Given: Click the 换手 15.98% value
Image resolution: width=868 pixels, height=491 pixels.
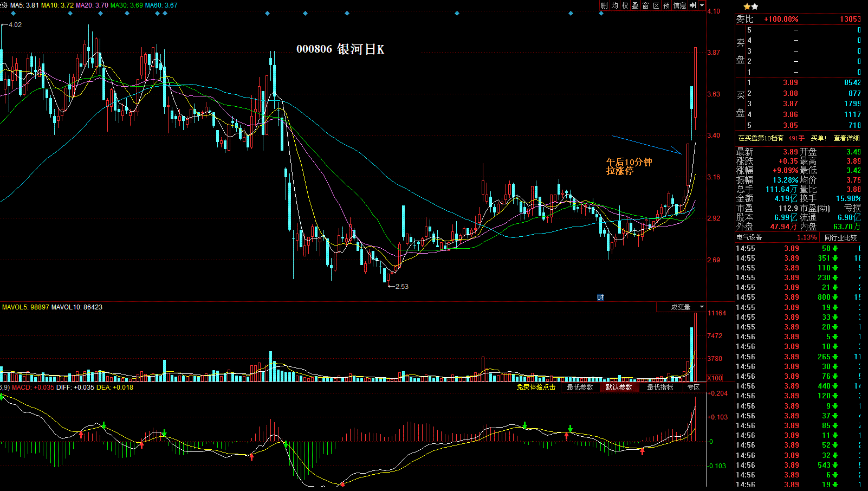Looking at the screenshot, I should (848, 198).
